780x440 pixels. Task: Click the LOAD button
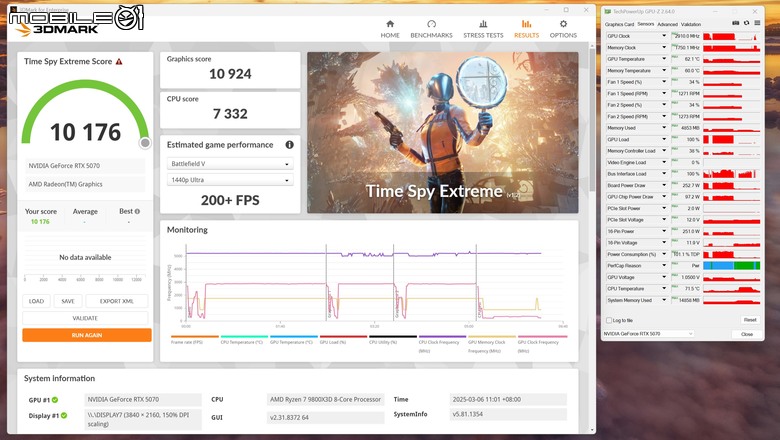click(36, 301)
